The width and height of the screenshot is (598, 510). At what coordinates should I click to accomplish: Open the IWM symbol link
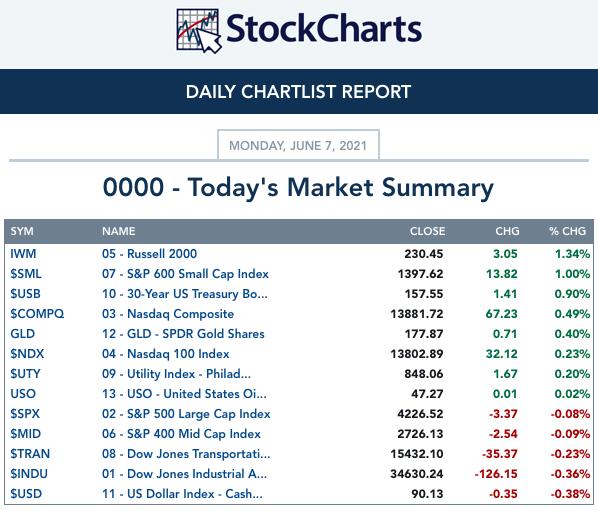point(23,254)
